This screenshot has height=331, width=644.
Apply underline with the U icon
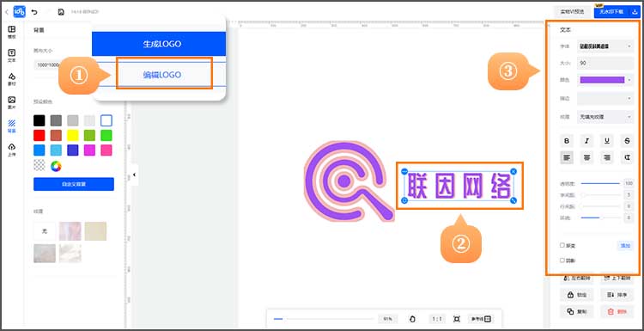click(x=606, y=141)
